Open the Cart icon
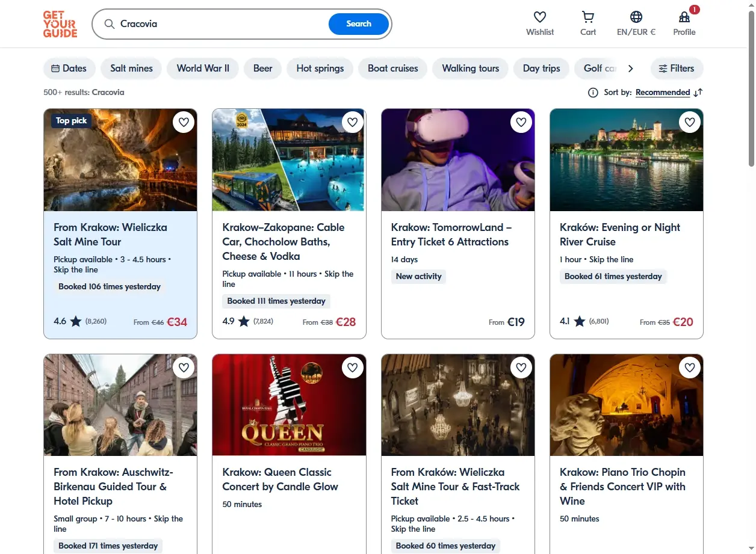756x554 pixels. 588,17
